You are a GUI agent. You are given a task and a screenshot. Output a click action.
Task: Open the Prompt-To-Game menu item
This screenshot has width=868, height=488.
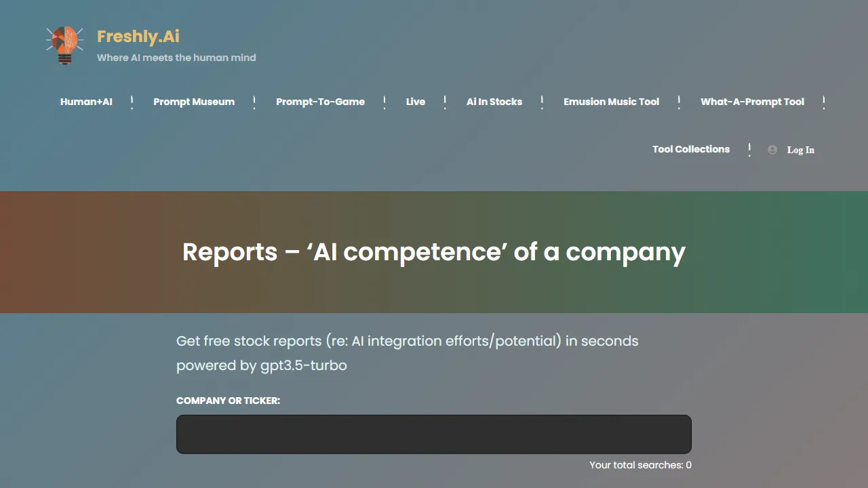[320, 102]
